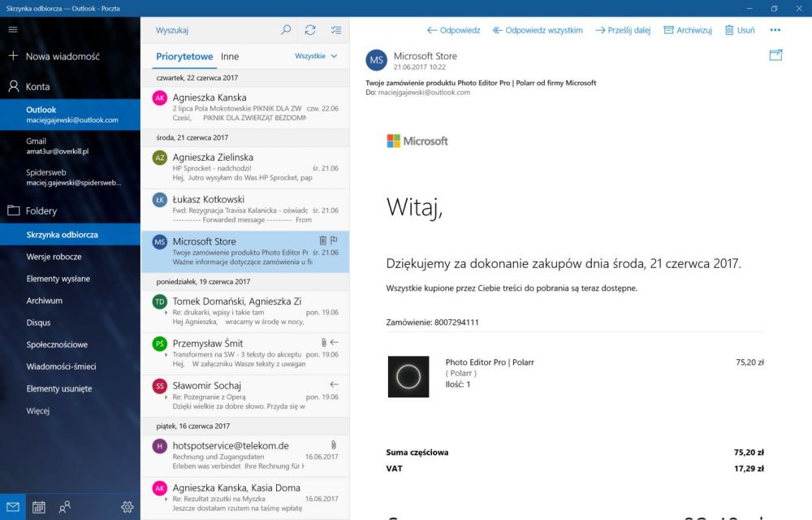Open Skrzynka odbiorcza folder
The height and width of the screenshot is (520, 812).
tap(70, 235)
